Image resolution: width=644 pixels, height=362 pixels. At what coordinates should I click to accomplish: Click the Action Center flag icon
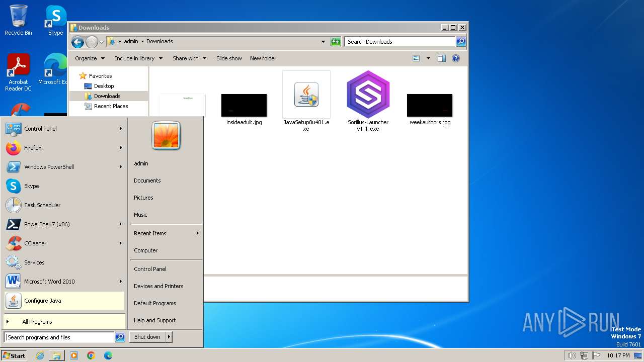pyautogui.click(x=596, y=355)
